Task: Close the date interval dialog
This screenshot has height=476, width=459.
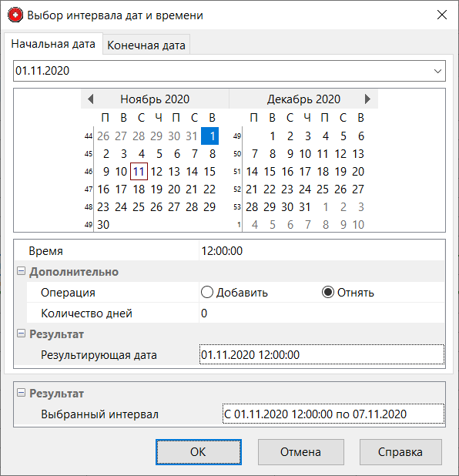Action: 442,15
